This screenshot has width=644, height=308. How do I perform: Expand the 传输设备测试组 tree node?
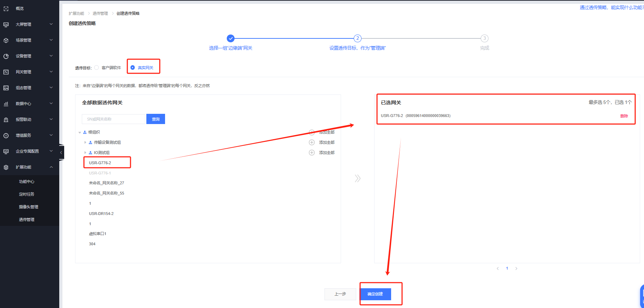click(x=85, y=142)
